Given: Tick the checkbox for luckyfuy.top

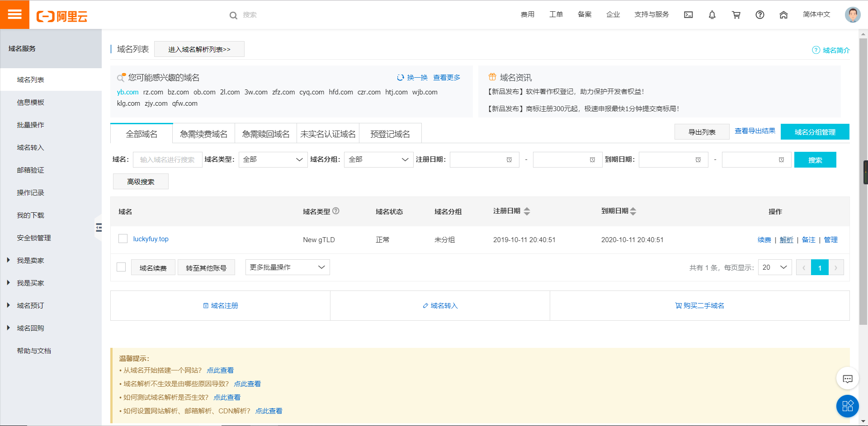Looking at the screenshot, I should pos(123,239).
